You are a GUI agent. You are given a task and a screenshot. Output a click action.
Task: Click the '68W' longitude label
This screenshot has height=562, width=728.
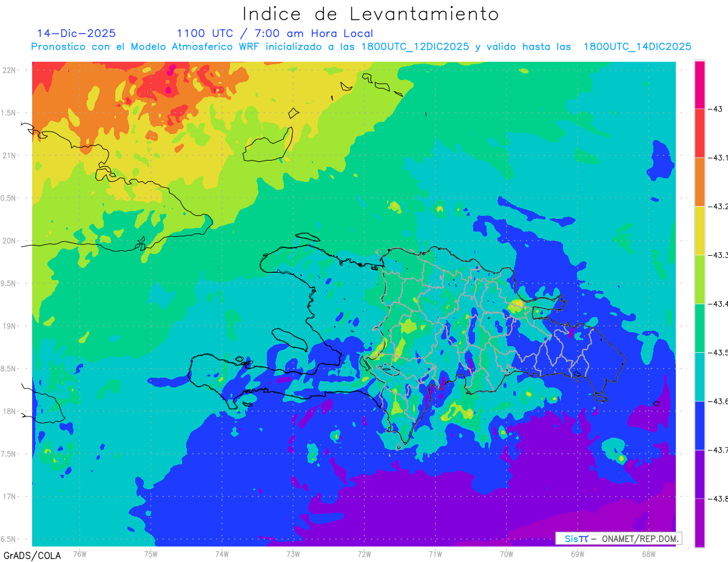click(649, 554)
